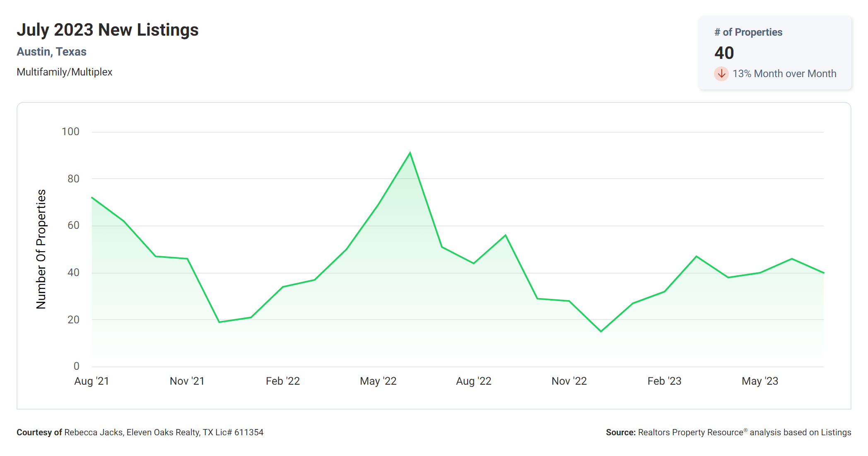868x456 pixels.
Task: Click the Feb '23 x-axis label
Action: click(664, 381)
